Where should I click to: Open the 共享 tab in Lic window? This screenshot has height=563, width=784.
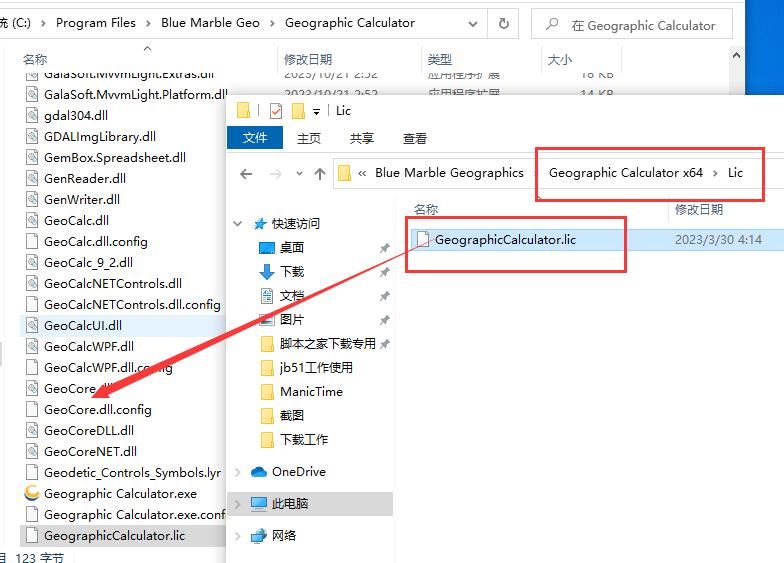coord(362,138)
